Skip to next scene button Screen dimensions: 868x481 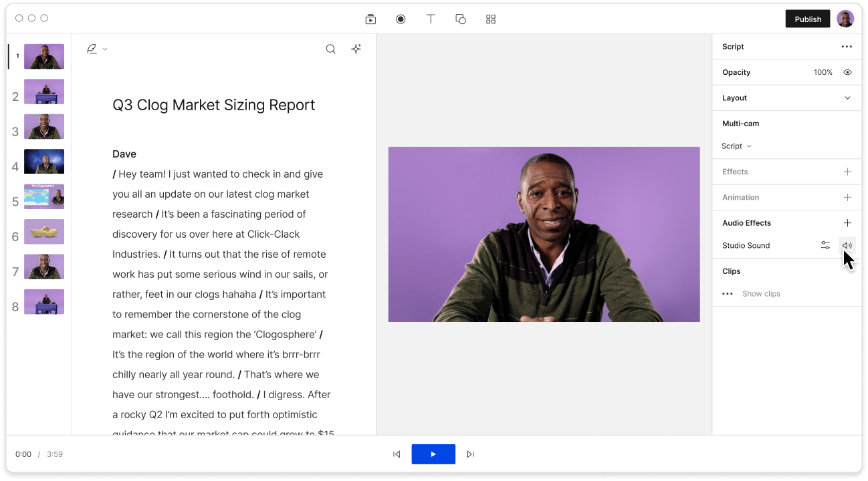[x=470, y=454]
